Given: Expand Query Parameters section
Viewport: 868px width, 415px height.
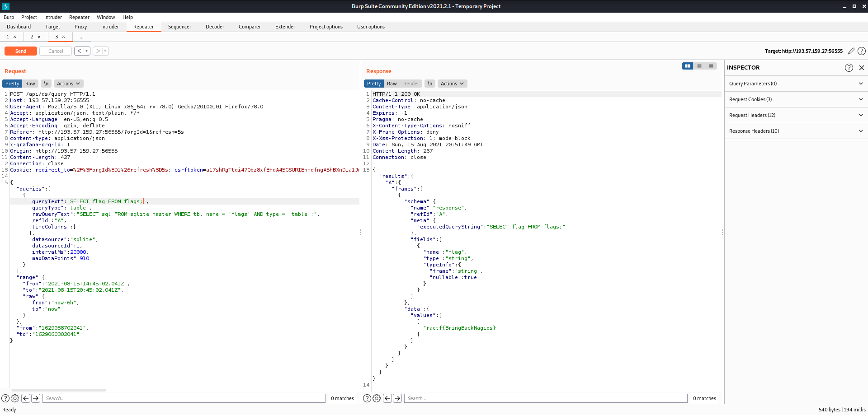Looking at the screenshot, I should click(796, 84).
